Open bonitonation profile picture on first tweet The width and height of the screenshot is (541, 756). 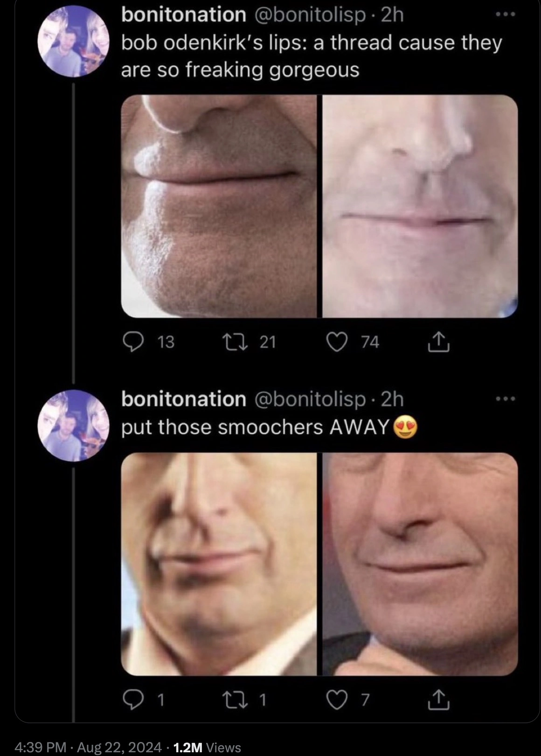pyautogui.click(x=73, y=41)
